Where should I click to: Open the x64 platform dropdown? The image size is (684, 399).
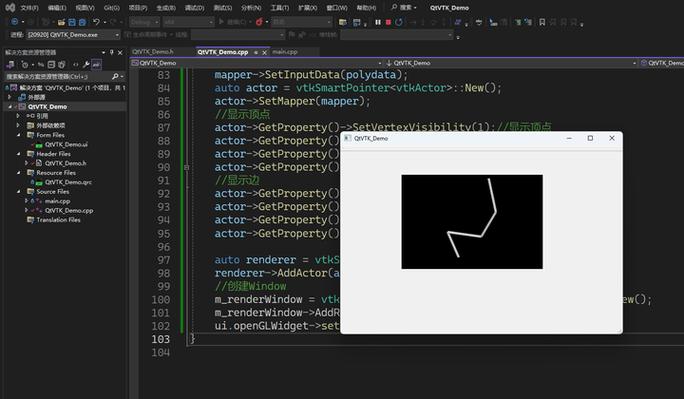[188, 22]
